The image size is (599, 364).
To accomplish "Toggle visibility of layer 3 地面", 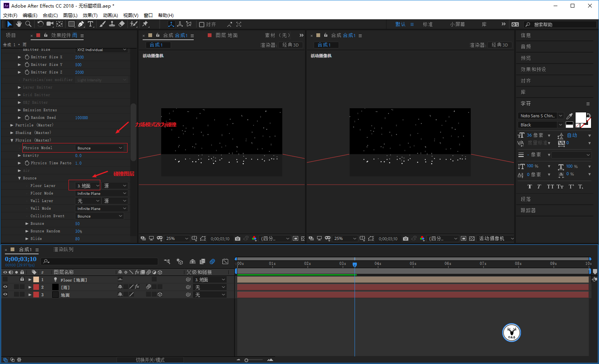I will (5, 295).
